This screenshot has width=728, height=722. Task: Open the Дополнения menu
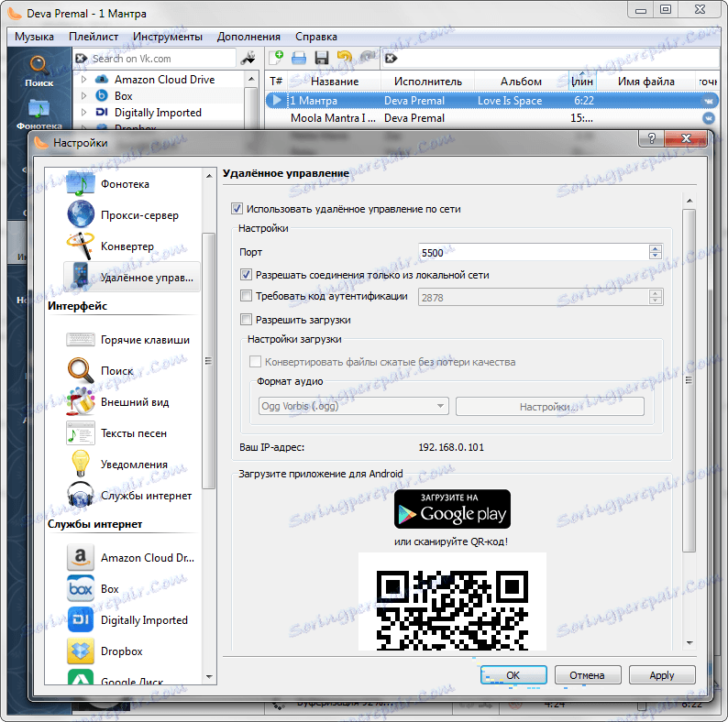[248, 37]
